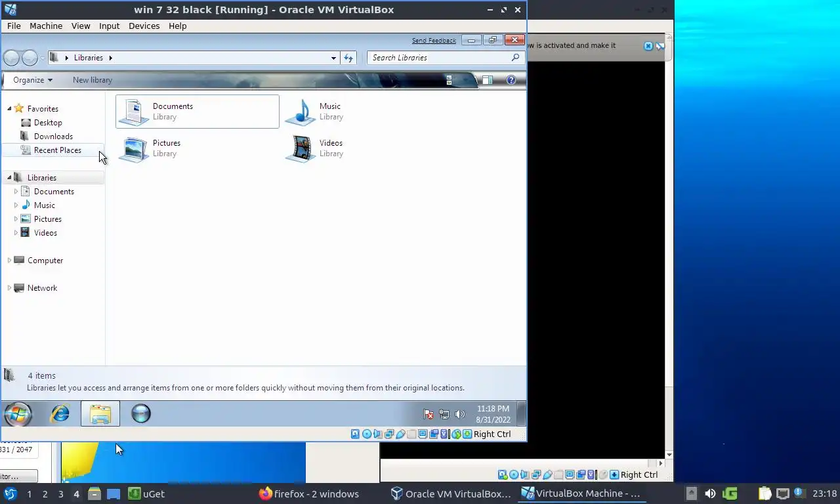This screenshot has height=504, width=840.
Task: Open the Pictures library icon
Action: (x=133, y=148)
